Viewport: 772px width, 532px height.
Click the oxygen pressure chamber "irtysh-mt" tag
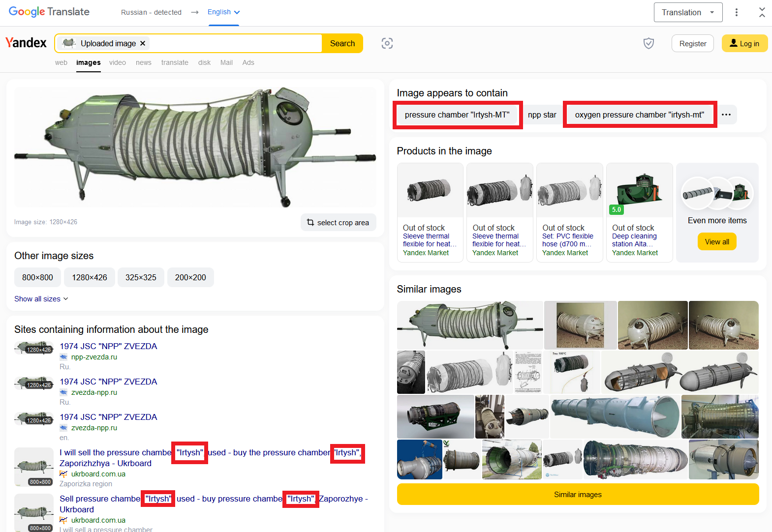(639, 115)
